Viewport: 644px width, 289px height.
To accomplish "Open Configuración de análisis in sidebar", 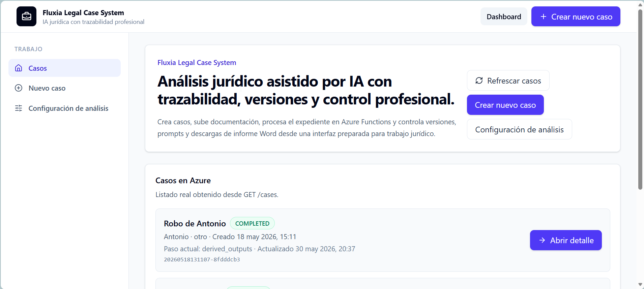I will [x=64, y=108].
